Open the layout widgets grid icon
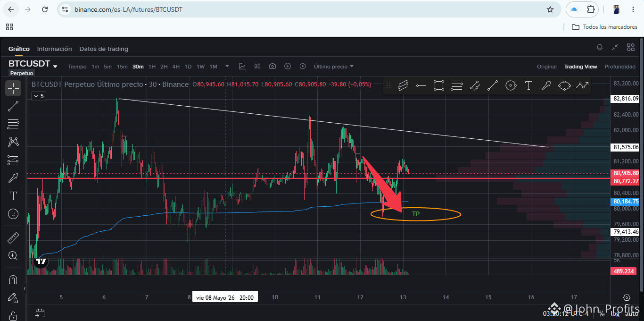This screenshot has width=644, height=321. click(631, 47)
